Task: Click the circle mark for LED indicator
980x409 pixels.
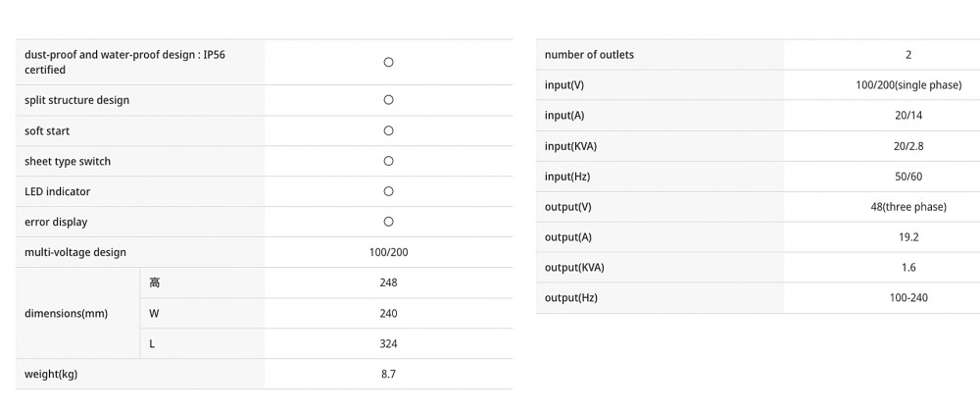Action: (x=388, y=191)
